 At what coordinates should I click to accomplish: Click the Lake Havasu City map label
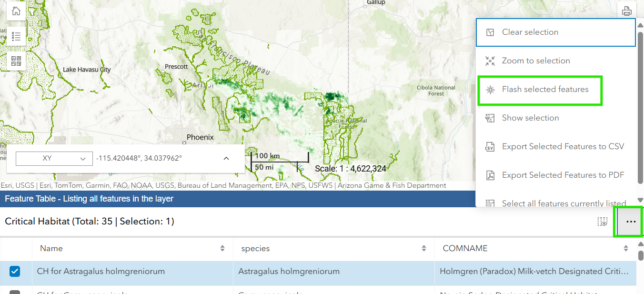pyautogui.click(x=87, y=70)
